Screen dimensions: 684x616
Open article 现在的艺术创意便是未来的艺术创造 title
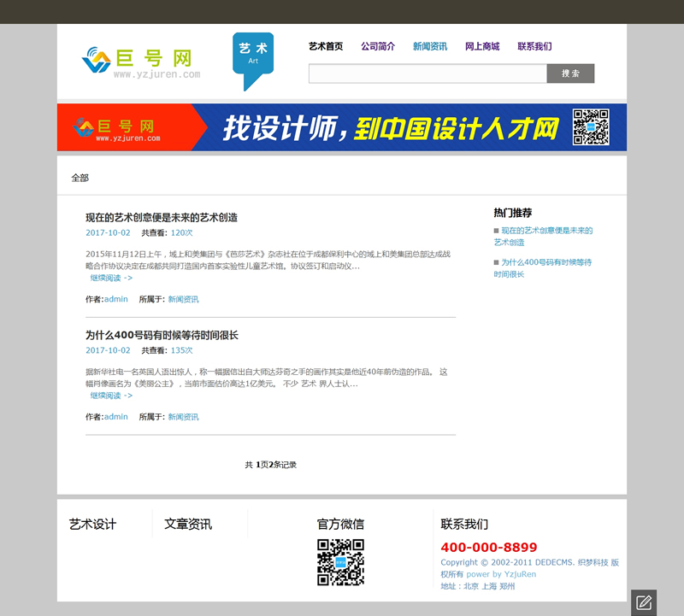(x=162, y=217)
